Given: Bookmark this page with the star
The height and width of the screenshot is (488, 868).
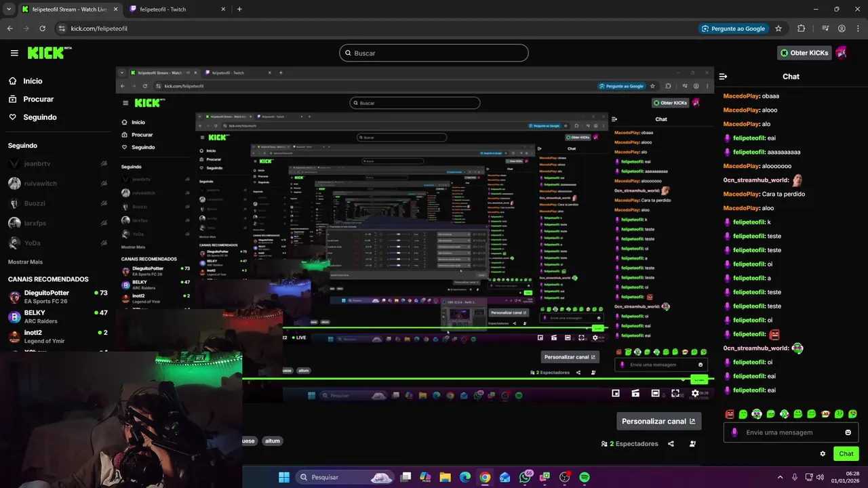Looking at the screenshot, I should point(778,28).
